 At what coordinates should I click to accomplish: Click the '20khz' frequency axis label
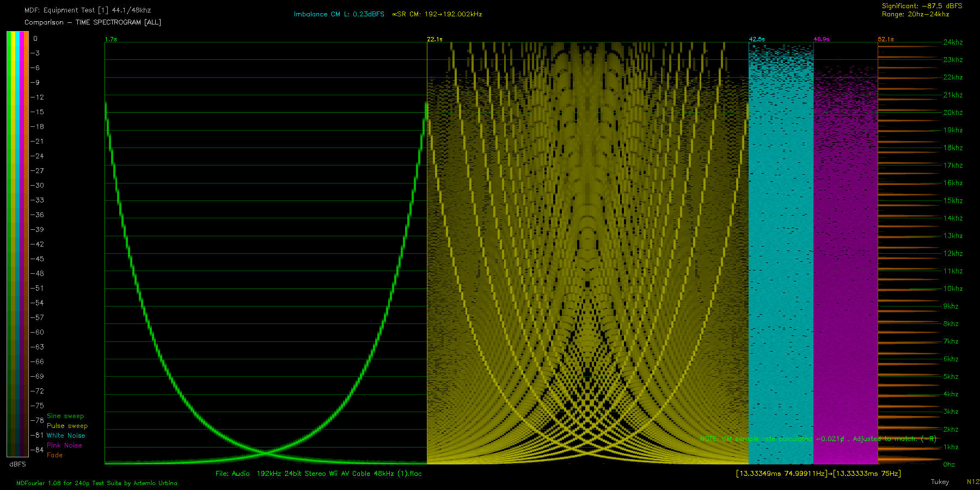point(953,113)
